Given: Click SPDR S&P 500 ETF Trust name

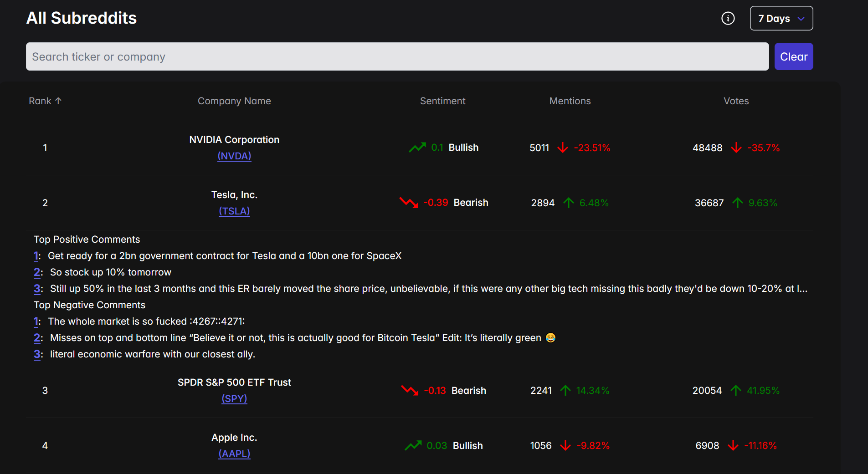Looking at the screenshot, I should (234, 382).
